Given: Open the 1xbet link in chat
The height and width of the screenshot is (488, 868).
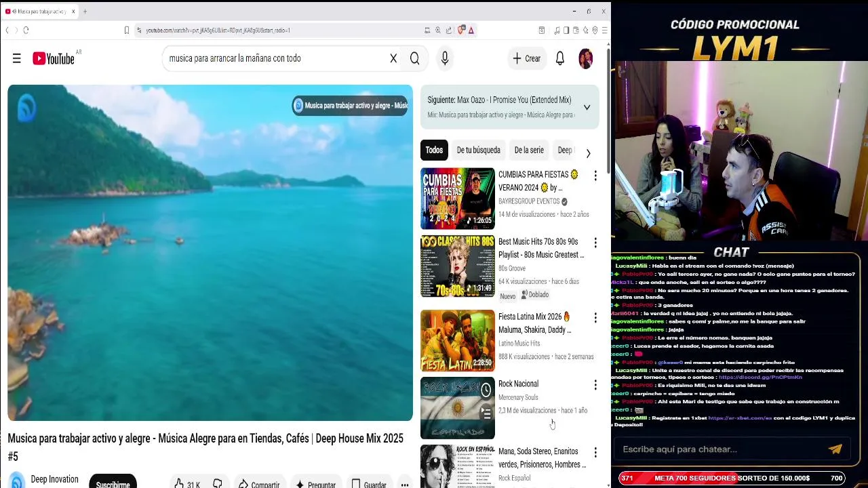Looking at the screenshot, I should pyautogui.click(x=740, y=418).
